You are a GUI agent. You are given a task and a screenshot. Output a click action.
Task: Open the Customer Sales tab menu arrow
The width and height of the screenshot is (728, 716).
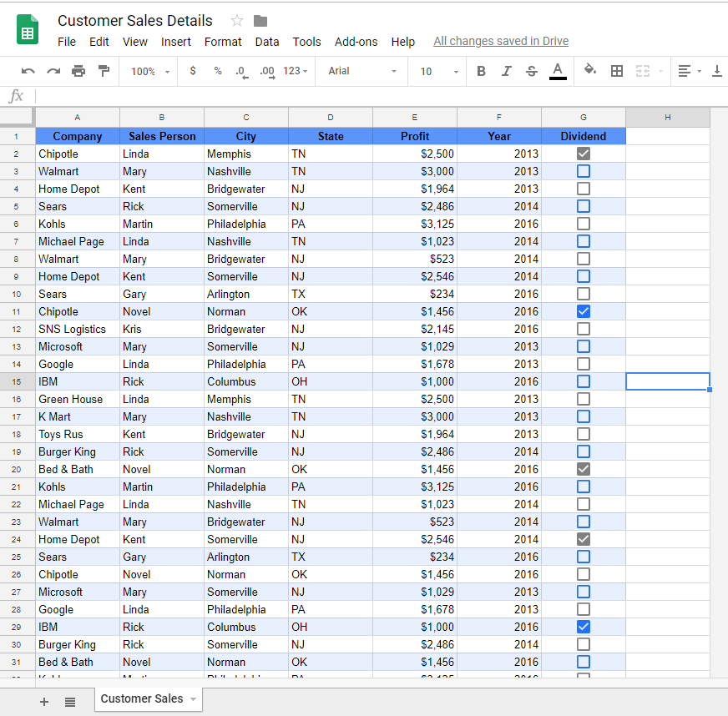[193, 698]
